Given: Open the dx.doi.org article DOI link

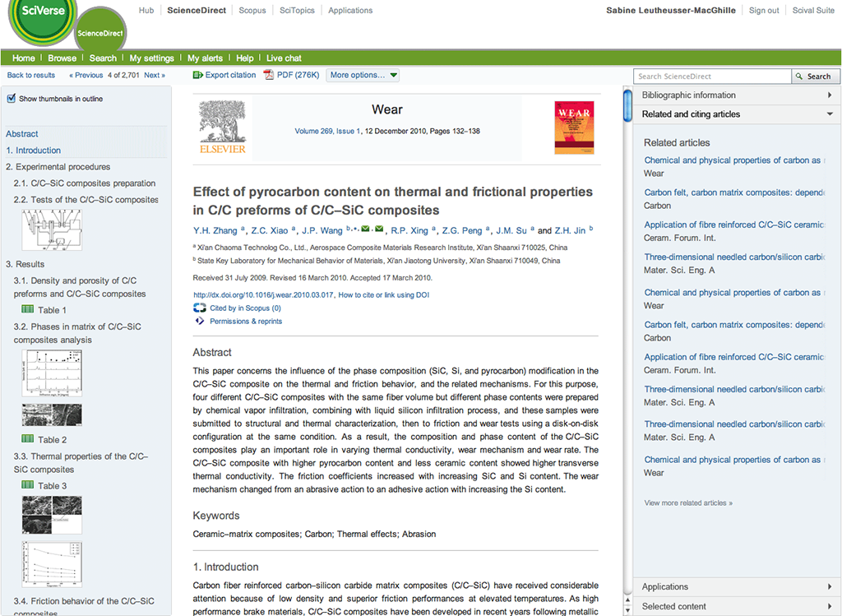Looking at the screenshot, I should pos(264,295).
